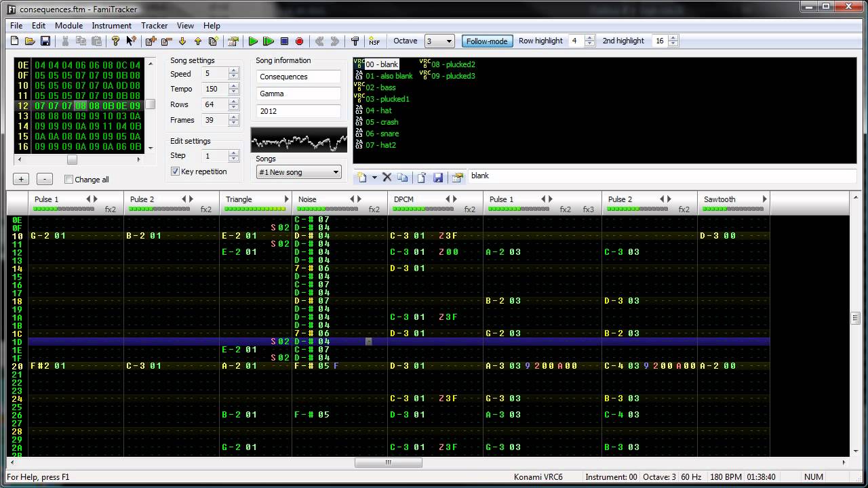Save the module with the floppy icon
This screenshot has height=488, width=868.
45,41
